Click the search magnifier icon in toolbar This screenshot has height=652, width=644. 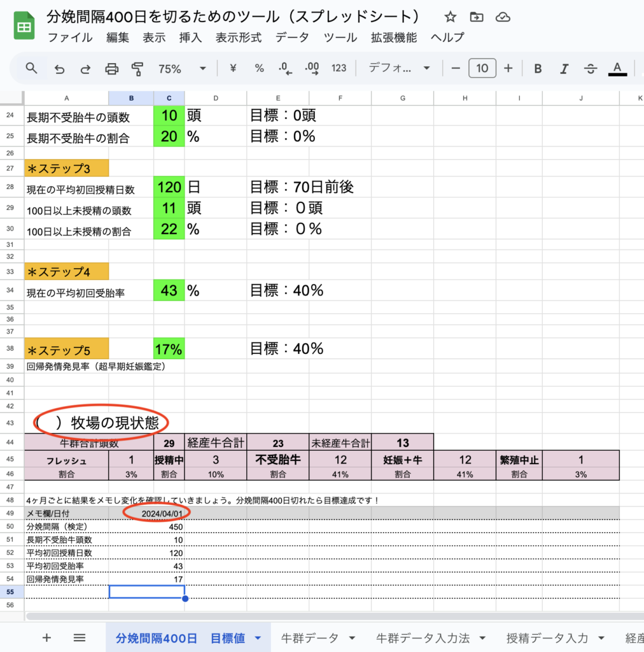click(x=31, y=68)
